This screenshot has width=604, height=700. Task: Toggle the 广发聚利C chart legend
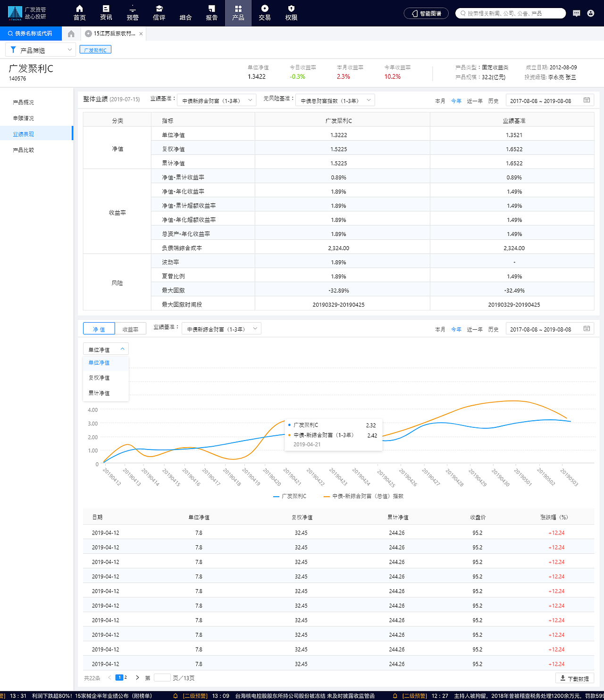(290, 496)
